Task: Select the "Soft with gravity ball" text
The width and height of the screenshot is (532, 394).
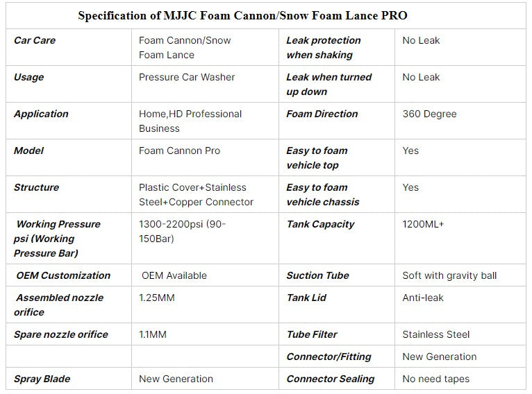Action: pos(449,275)
